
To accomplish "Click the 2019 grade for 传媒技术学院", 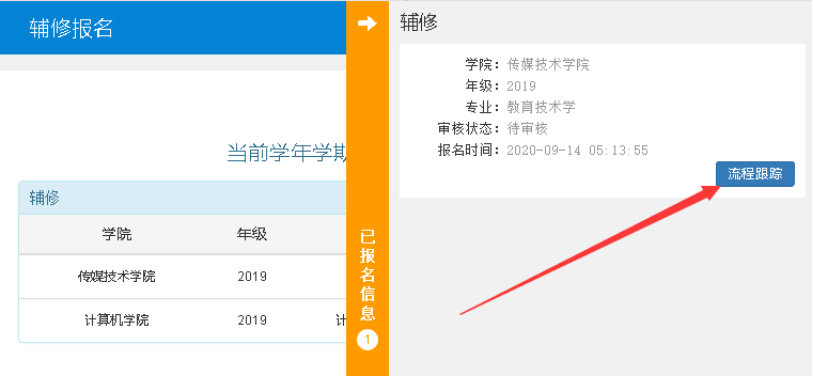I will coord(252,276).
